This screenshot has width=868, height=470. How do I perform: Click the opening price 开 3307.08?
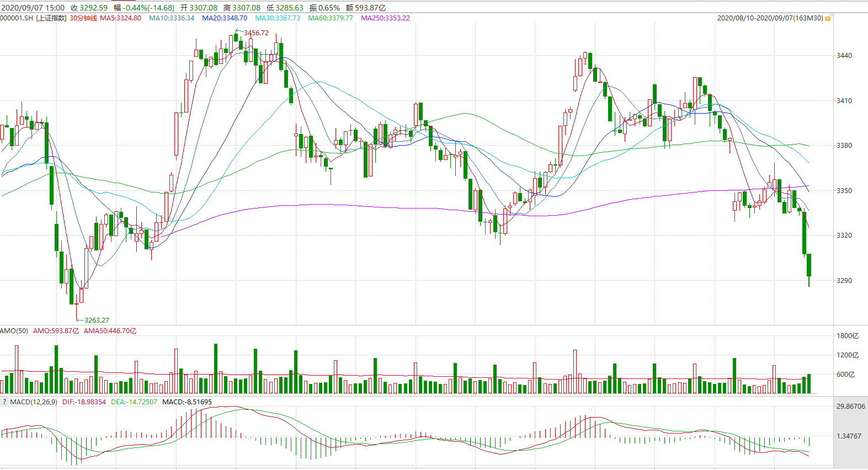coord(199,8)
